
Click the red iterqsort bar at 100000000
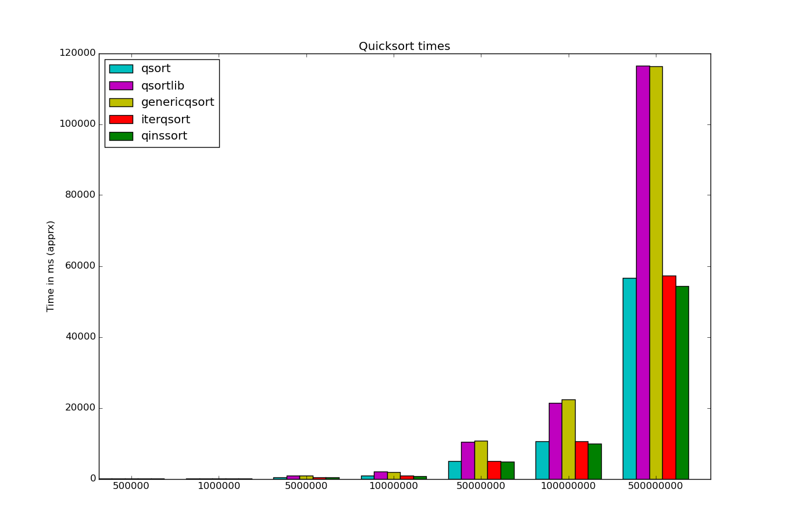click(x=581, y=460)
